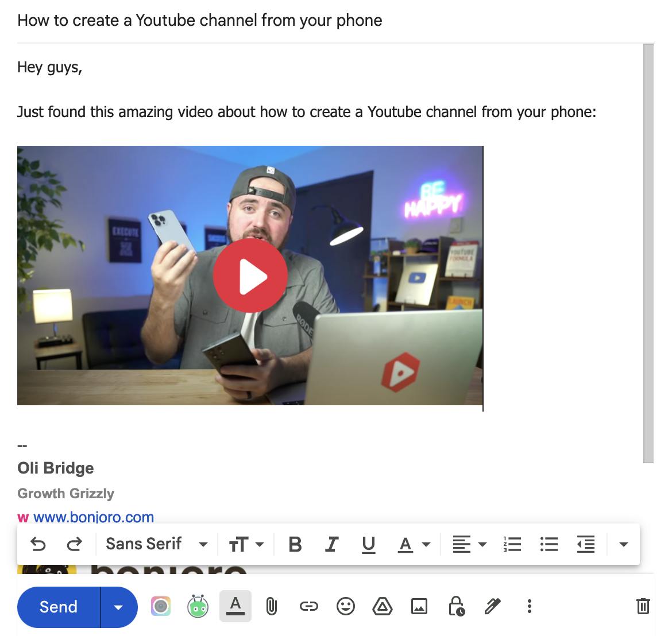The image size is (672, 636).
Task: Toggle italic formatting
Action: pos(332,544)
